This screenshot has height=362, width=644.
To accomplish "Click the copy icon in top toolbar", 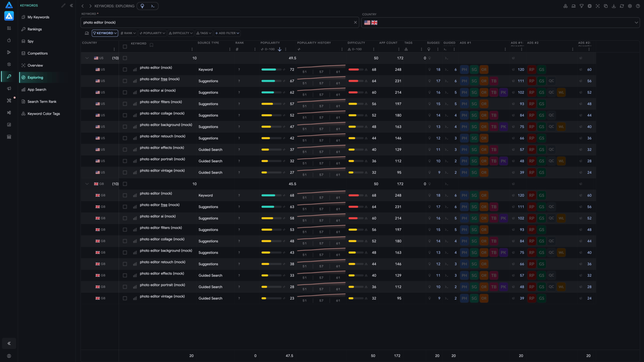I will click(x=606, y=6).
